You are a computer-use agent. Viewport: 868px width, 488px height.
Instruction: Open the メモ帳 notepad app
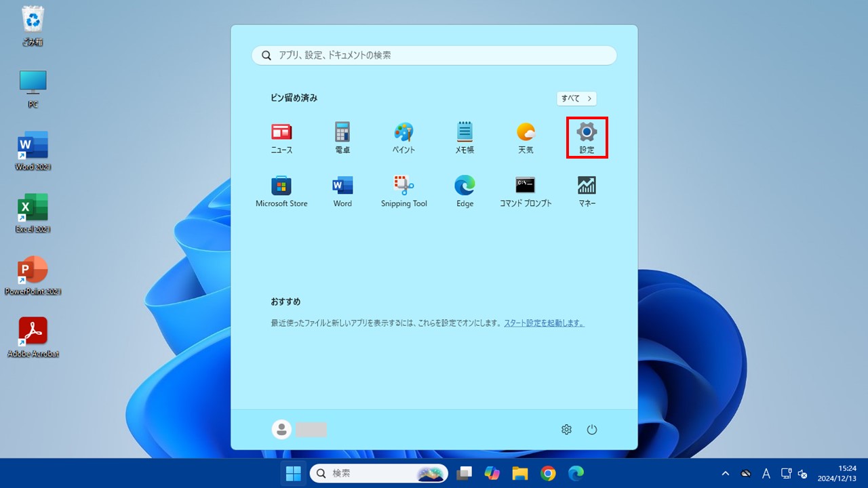click(x=465, y=138)
